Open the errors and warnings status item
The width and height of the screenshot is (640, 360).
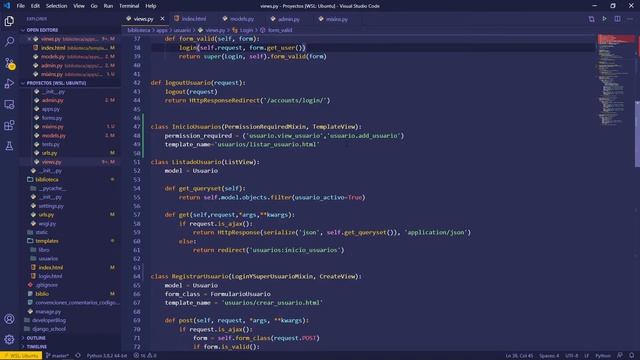145,356
